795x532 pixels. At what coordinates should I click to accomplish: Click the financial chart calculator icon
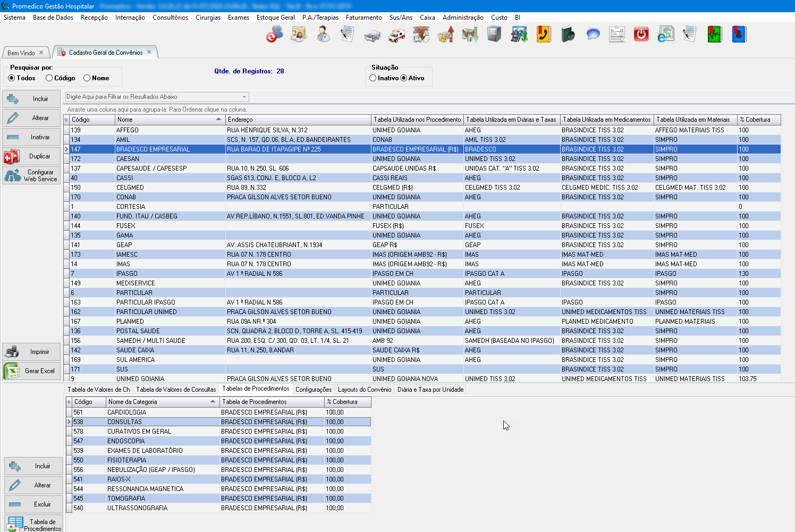(x=519, y=35)
